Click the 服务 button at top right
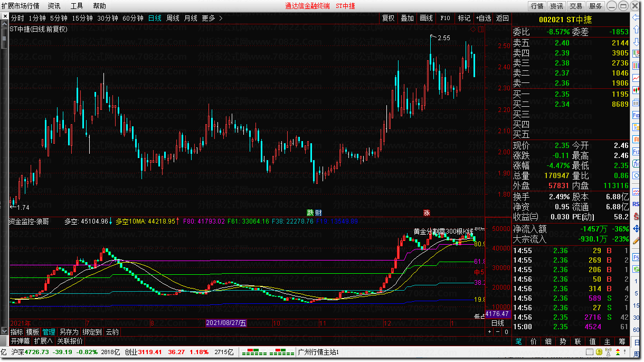 tap(595, 6)
